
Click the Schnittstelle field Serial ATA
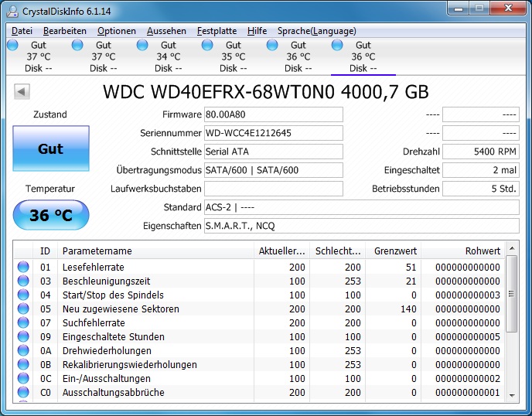274,152
